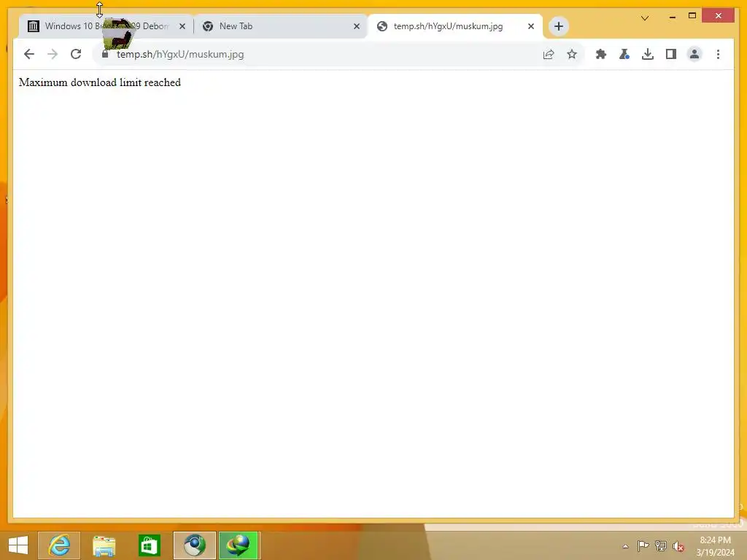The width and height of the screenshot is (747, 560).
Task: Show hidden system tray icons
Action: pyautogui.click(x=625, y=546)
